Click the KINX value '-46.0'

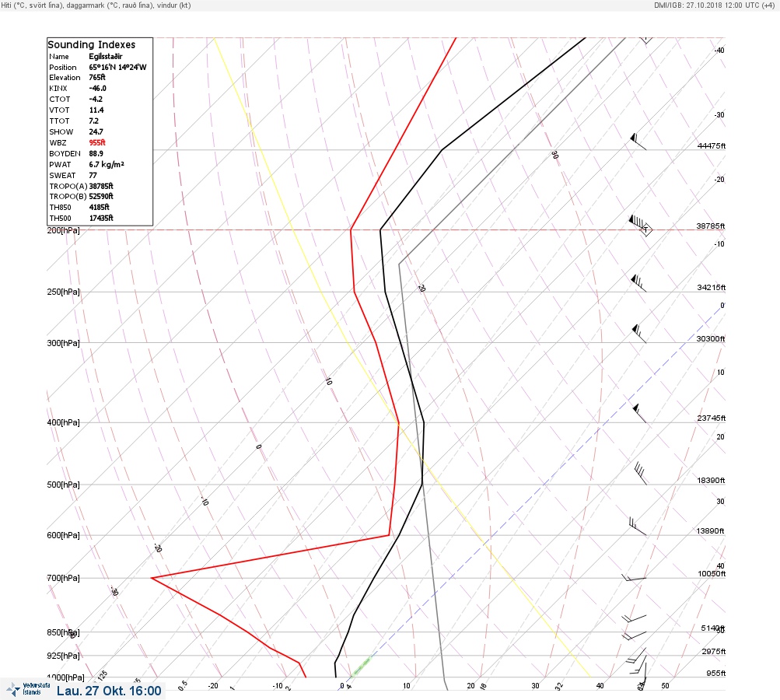[x=97, y=88]
